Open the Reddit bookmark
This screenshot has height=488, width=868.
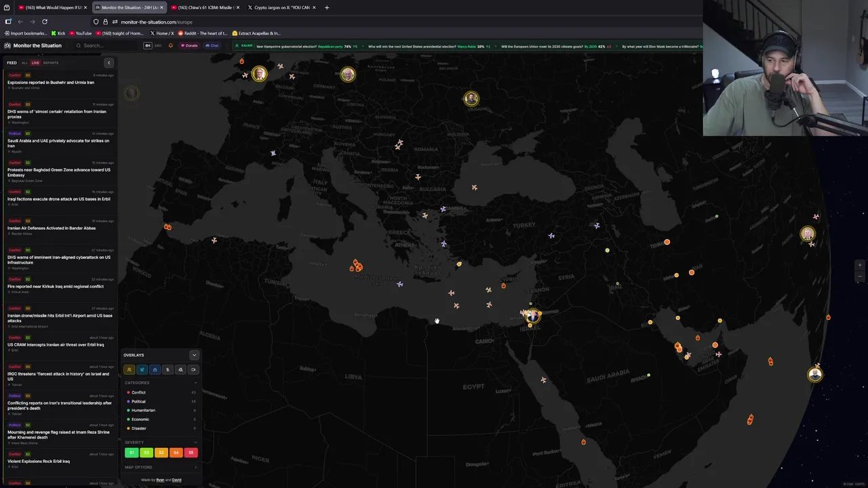203,33
